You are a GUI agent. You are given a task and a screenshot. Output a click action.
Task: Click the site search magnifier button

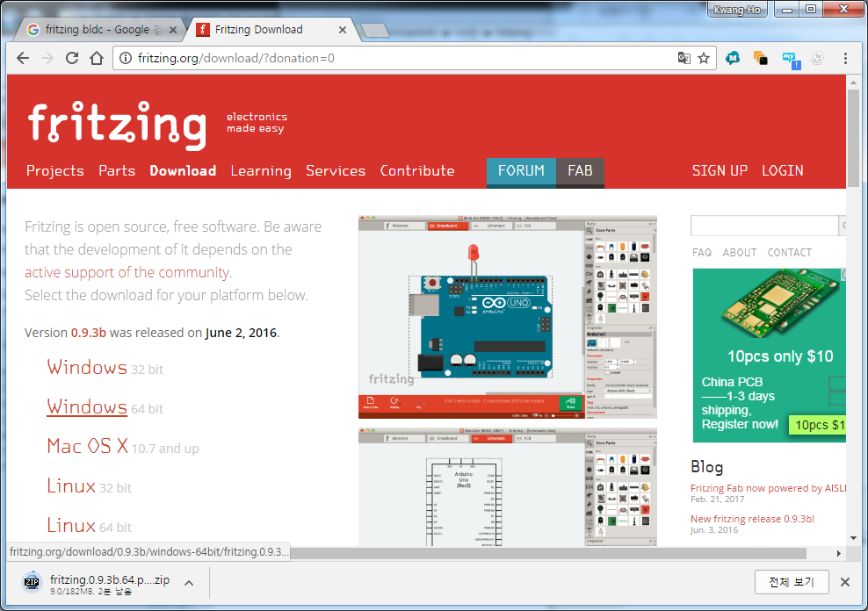[843, 225]
